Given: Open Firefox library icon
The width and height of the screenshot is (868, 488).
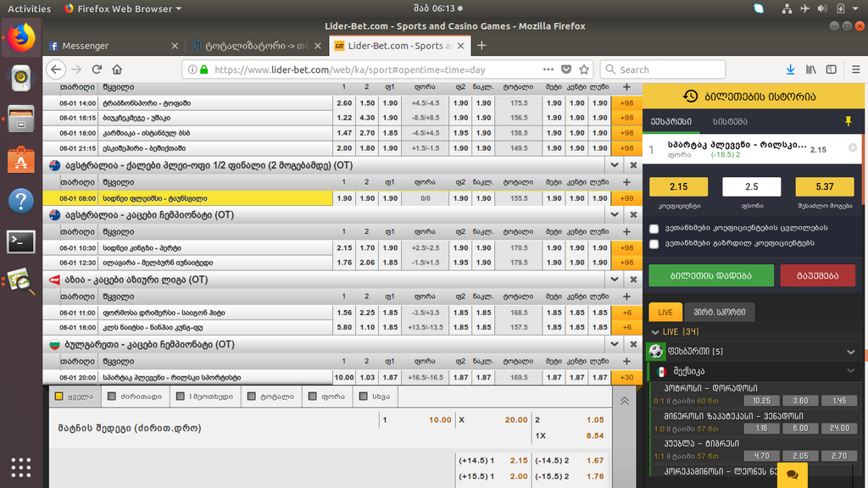Looking at the screenshot, I should (811, 69).
